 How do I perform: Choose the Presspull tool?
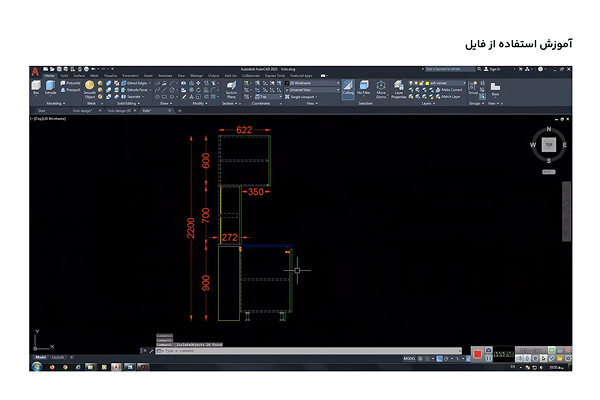point(70,90)
